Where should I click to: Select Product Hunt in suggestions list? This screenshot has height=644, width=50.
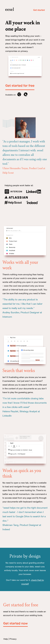(13, 241)
